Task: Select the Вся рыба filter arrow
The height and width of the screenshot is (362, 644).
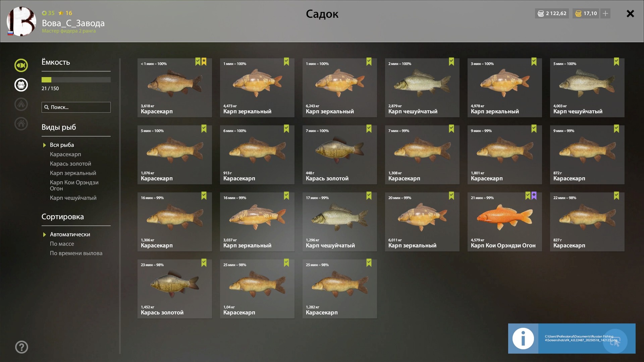Action: coord(44,145)
